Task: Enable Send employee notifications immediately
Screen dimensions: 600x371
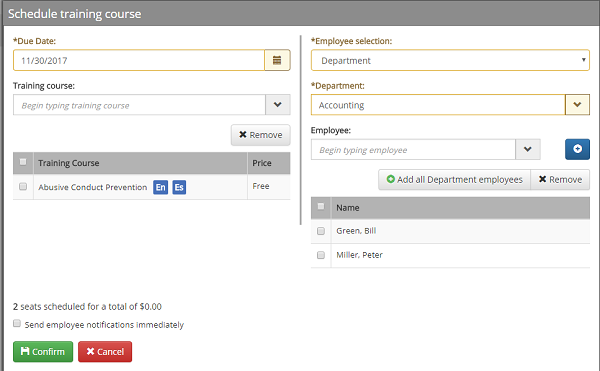Action: (17, 324)
